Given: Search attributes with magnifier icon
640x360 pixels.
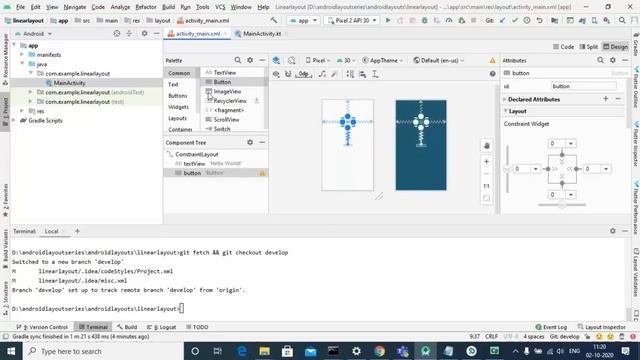Looking at the screenshot, I should (600, 60).
